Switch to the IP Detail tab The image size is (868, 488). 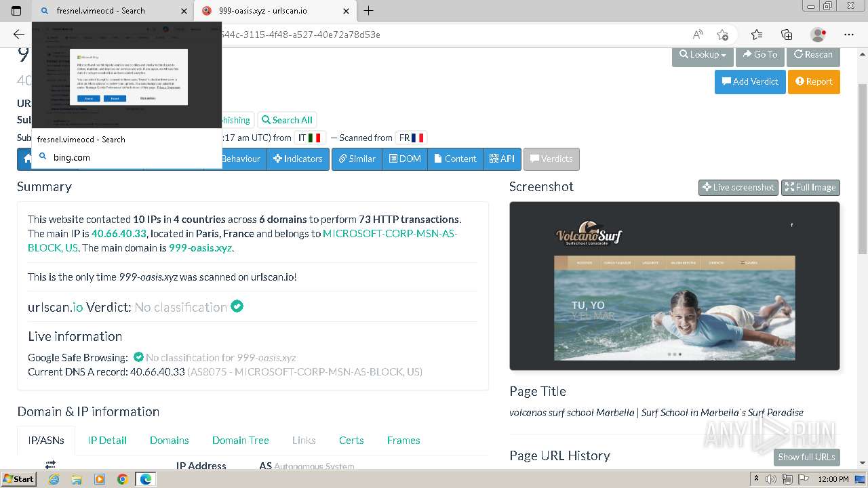click(107, 440)
